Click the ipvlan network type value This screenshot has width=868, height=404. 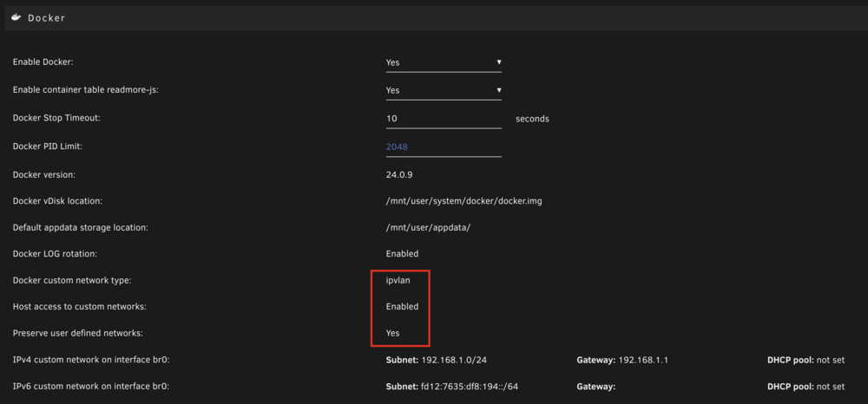point(398,281)
